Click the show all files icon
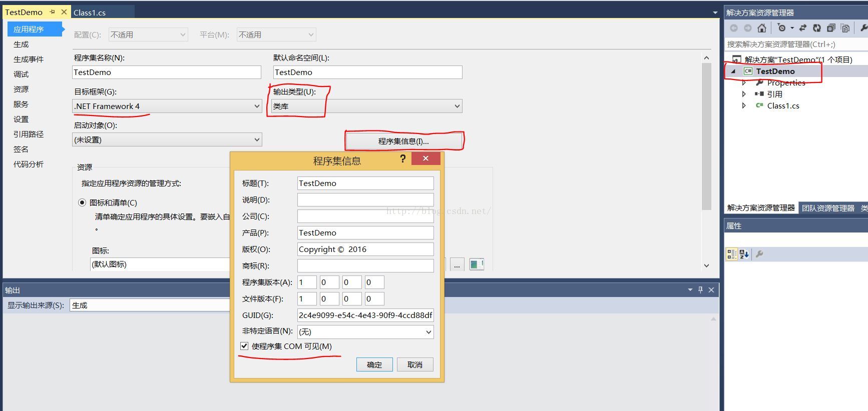 coord(845,28)
